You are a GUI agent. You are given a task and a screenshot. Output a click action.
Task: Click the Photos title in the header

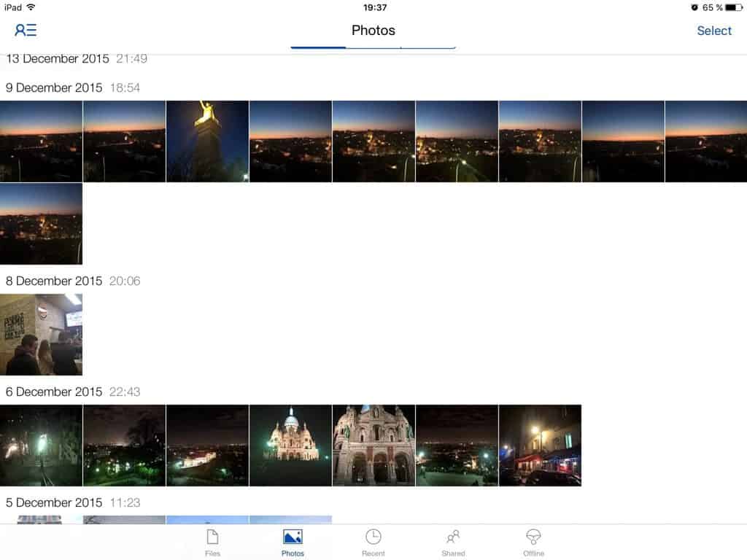click(x=373, y=31)
